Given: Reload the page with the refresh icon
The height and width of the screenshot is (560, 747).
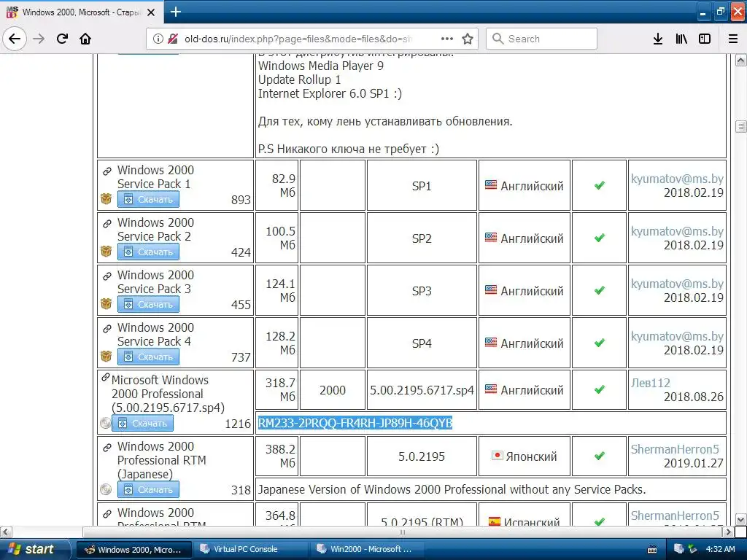Looking at the screenshot, I should 62,39.
